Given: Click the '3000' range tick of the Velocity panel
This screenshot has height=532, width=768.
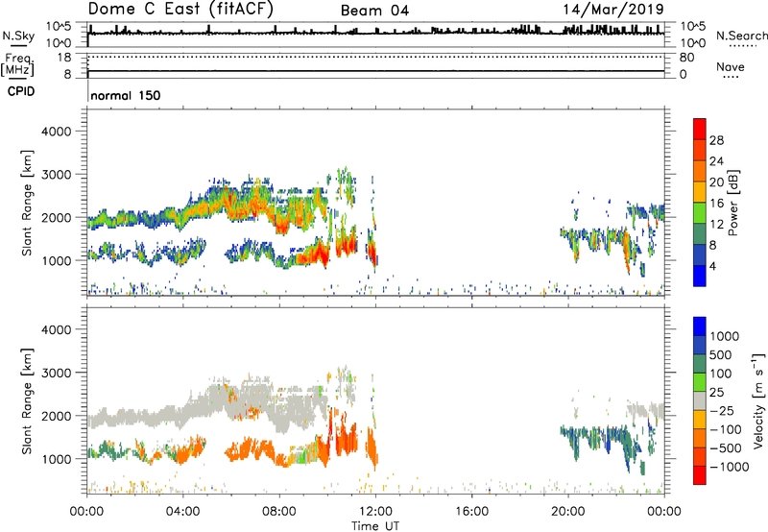Looking at the screenshot, I should [x=57, y=373].
